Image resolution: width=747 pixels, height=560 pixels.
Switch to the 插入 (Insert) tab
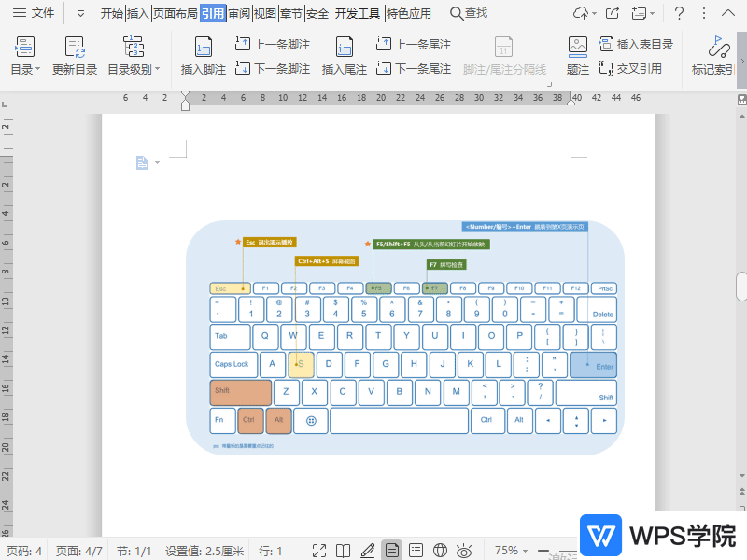tap(138, 13)
